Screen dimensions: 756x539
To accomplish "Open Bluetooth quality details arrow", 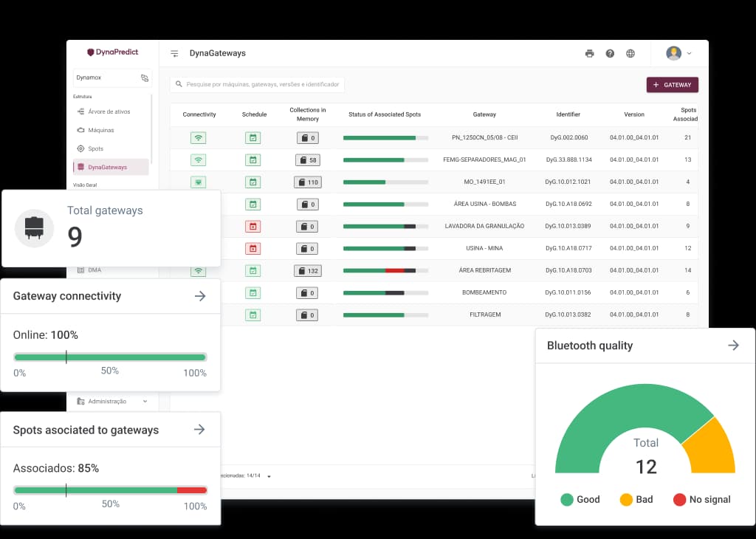I will point(733,346).
